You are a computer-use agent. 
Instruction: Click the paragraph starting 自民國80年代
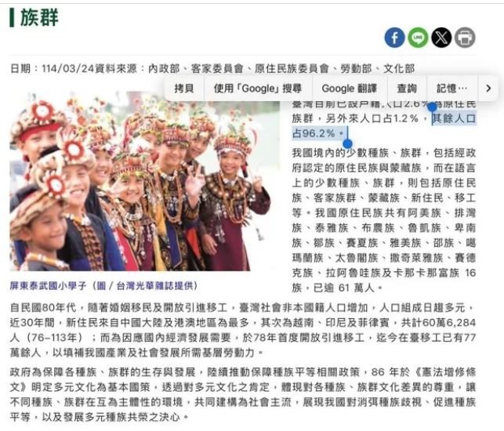[x=243, y=330]
